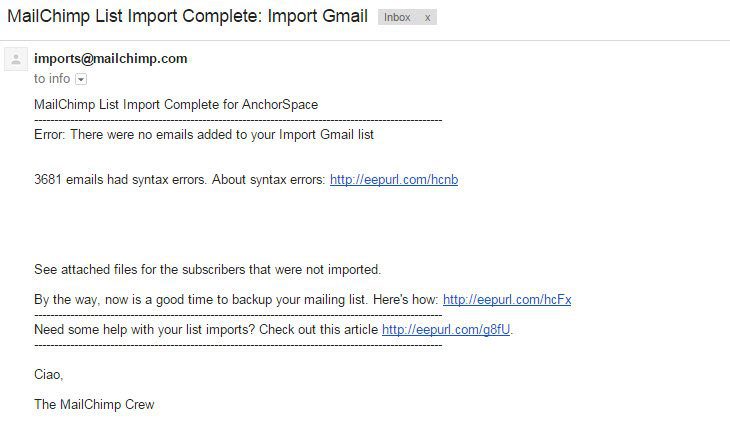Expand recipient details arrow beside "to info"

coord(81,79)
